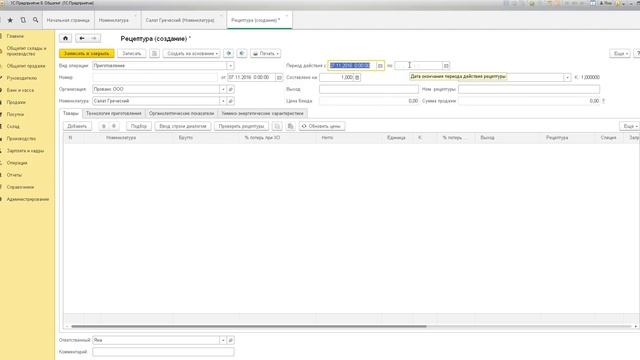Open calendar for document date от field
Image resolution: width=640 pixels, height=360 pixels.
click(x=279, y=77)
